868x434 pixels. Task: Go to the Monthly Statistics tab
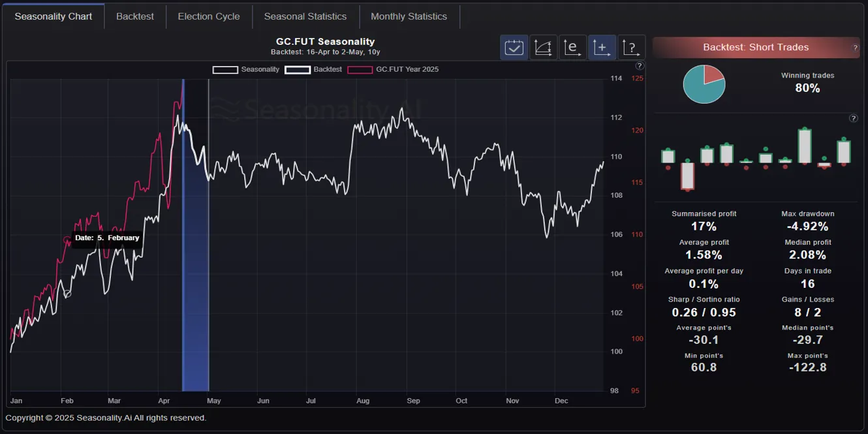pyautogui.click(x=409, y=16)
